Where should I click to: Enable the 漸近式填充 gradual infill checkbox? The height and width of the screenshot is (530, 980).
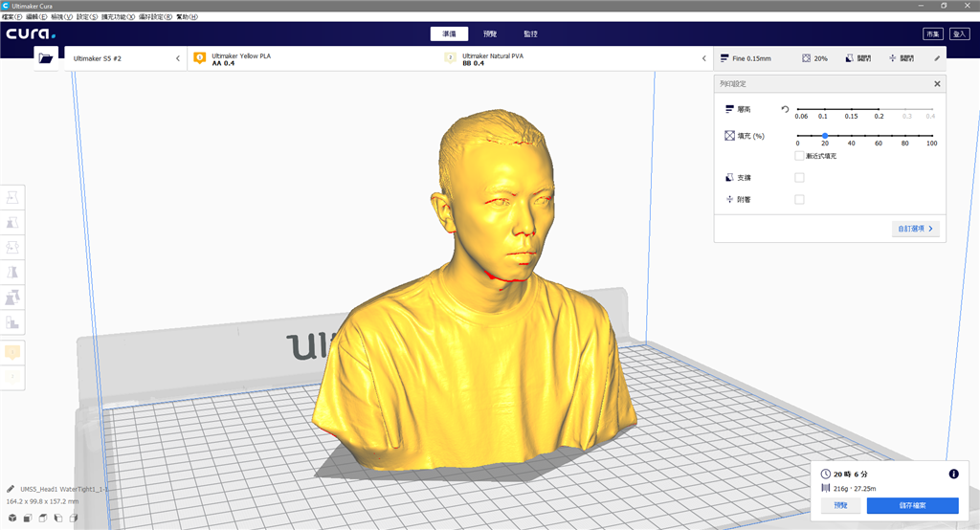pyautogui.click(x=799, y=155)
